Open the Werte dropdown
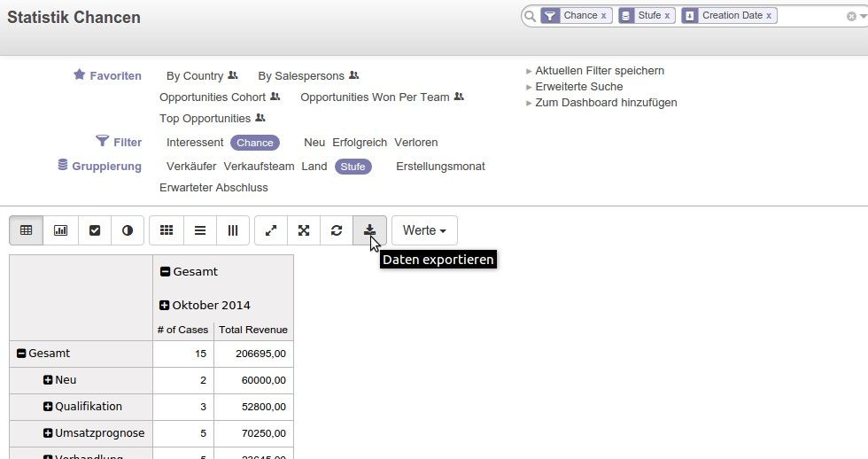 click(424, 230)
